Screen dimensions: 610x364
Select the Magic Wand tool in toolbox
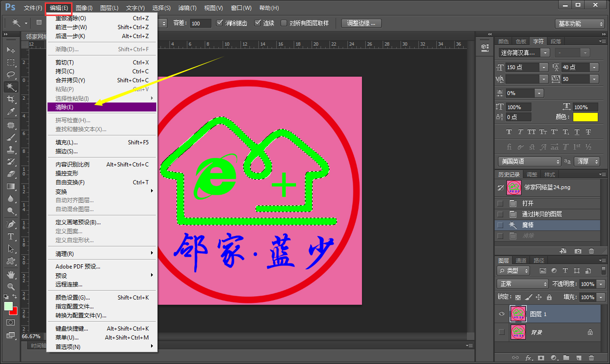coord(11,87)
